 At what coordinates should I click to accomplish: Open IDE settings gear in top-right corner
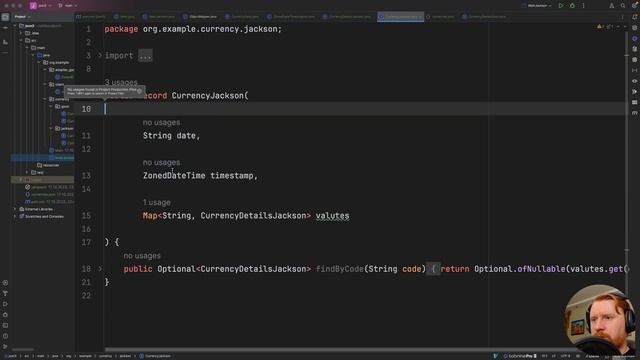click(634, 6)
